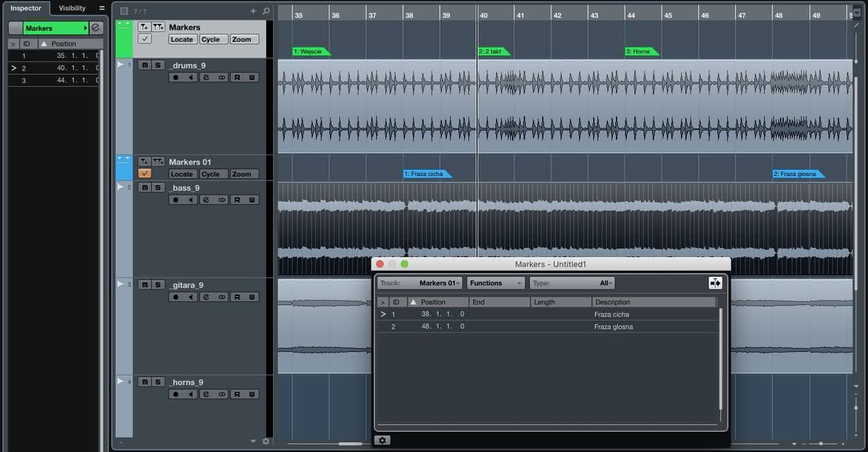Toggle the active checkbox on Markers track

click(145, 39)
